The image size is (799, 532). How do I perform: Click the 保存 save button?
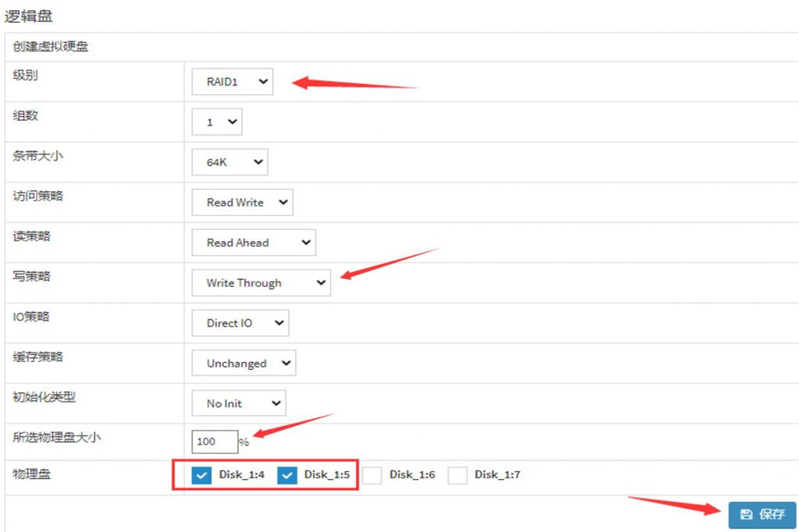(762, 515)
